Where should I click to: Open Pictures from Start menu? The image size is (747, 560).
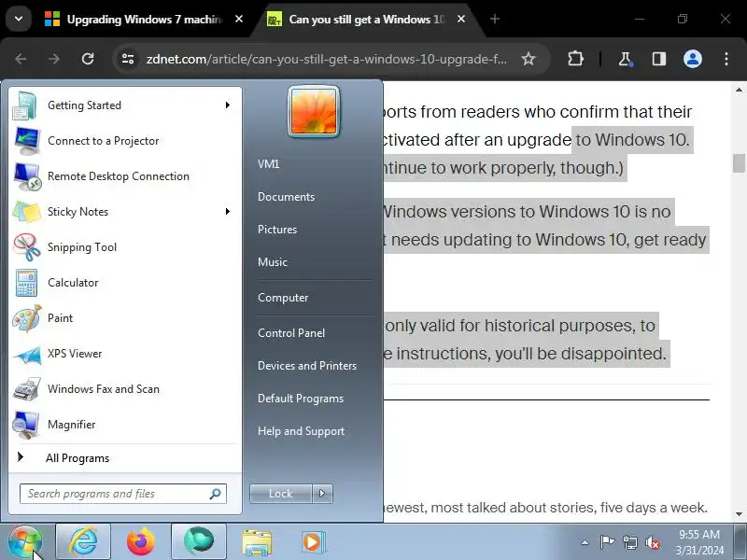coord(277,230)
